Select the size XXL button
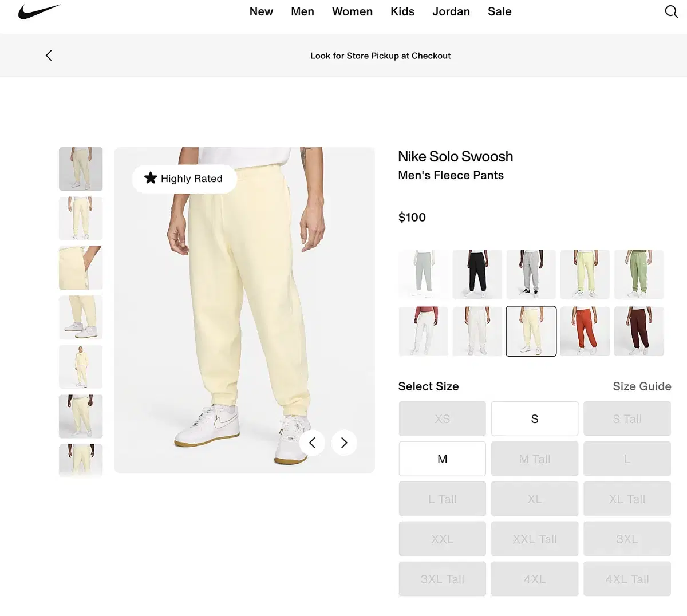The height and width of the screenshot is (616, 687). click(443, 539)
